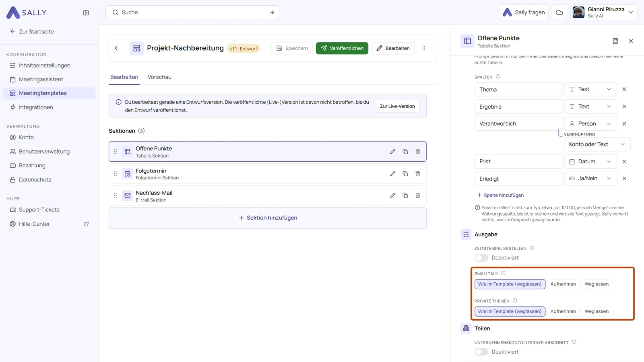Remove the Erledigt column with the X icon
This screenshot has width=644, height=362.
click(x=624, y=179)
